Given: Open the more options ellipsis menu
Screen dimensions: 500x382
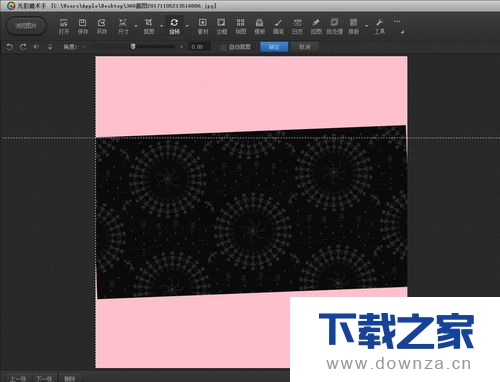Looking at the screenshot, I should pyautogui.click(x=397, y=21).
